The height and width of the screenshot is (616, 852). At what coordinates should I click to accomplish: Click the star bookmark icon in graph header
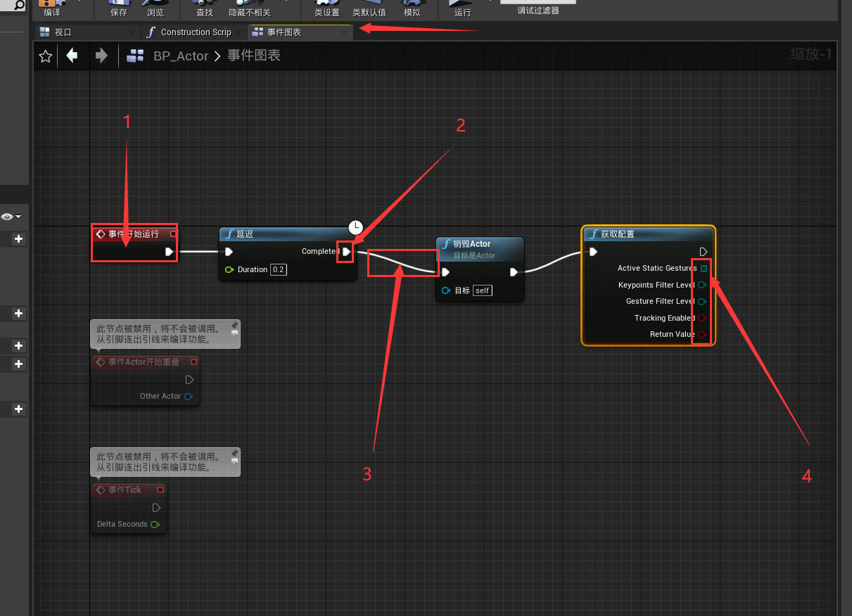(x=46, y=56)
